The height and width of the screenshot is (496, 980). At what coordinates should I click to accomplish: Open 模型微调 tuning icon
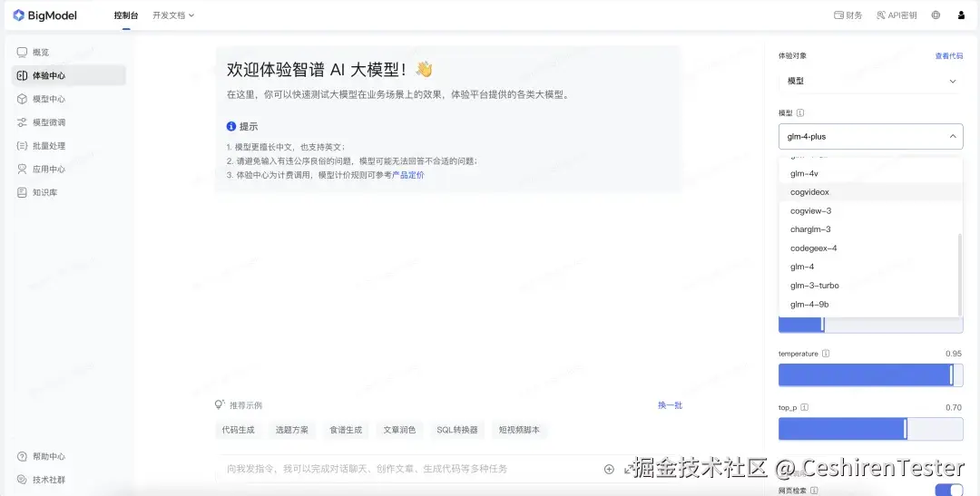tap(22, 122)
